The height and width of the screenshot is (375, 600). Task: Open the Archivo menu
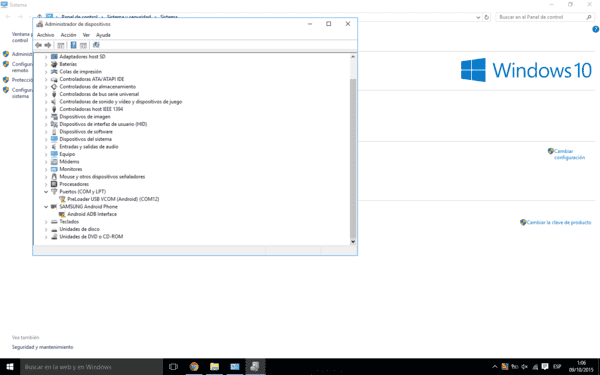46,35
